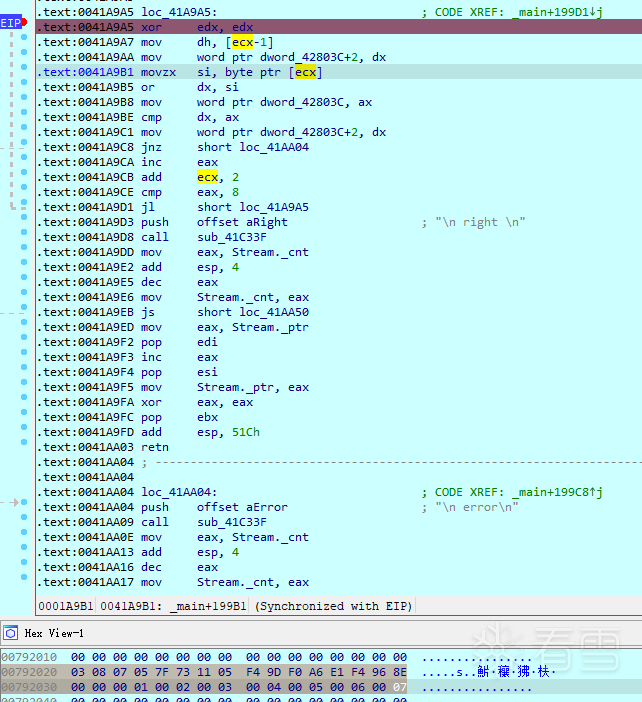Click 'inc eax' at 0041A9CA
This screenshot has height=702, width=642.
pyautogui.click(x=180, y=163)
